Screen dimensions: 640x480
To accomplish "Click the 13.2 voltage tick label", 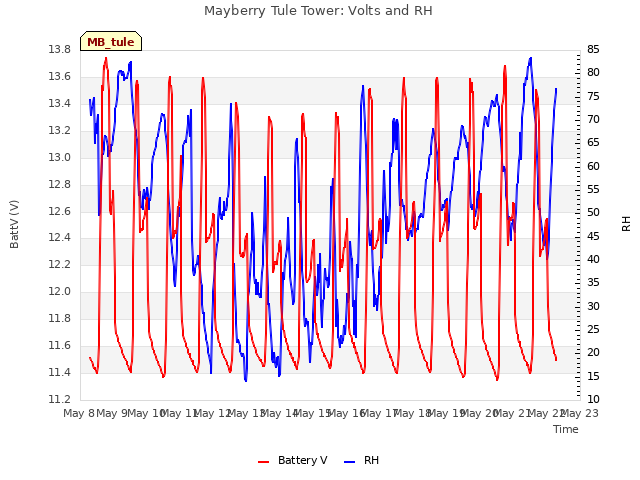I will click(60, 131).
